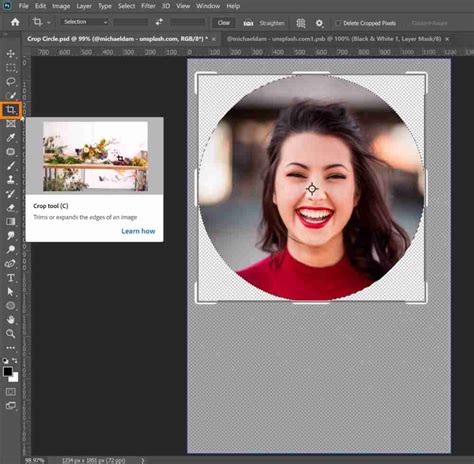Select the Rectangular Marquee tool

coord(11,68)
